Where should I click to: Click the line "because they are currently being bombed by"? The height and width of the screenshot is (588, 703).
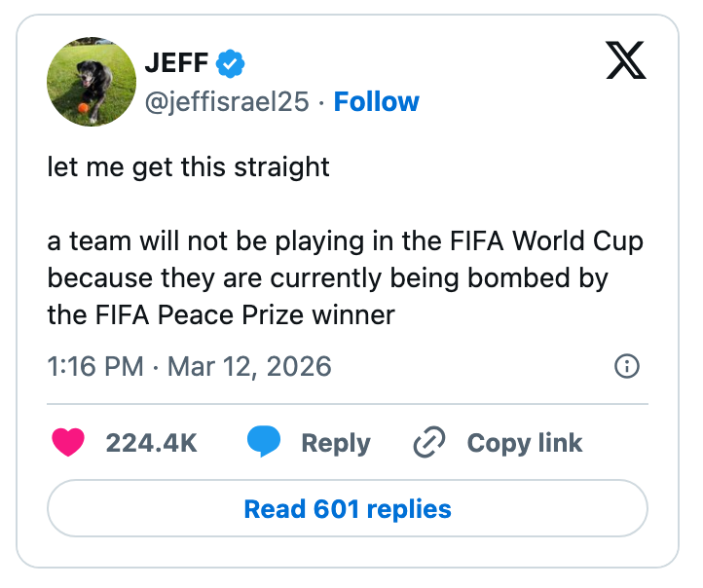(327, 278)
